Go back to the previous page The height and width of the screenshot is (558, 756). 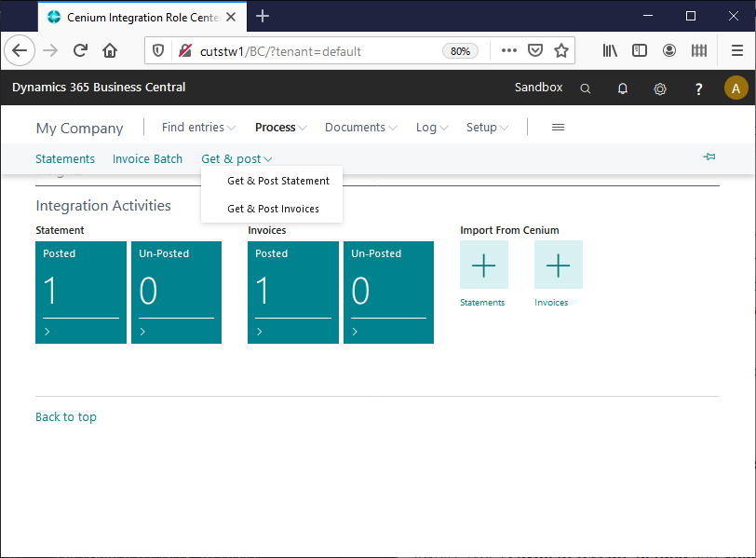coord(20,50)
